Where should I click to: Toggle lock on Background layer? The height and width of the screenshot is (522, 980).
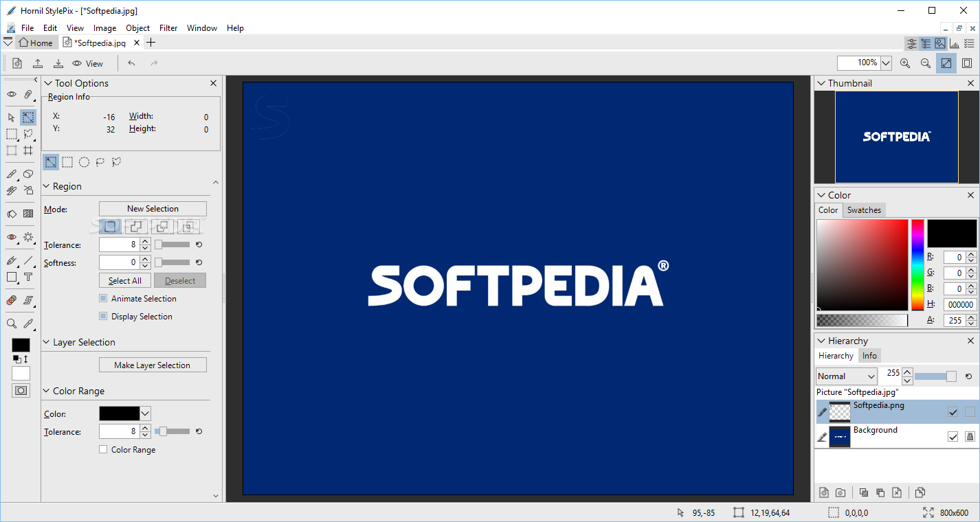(x=970, y=437)
